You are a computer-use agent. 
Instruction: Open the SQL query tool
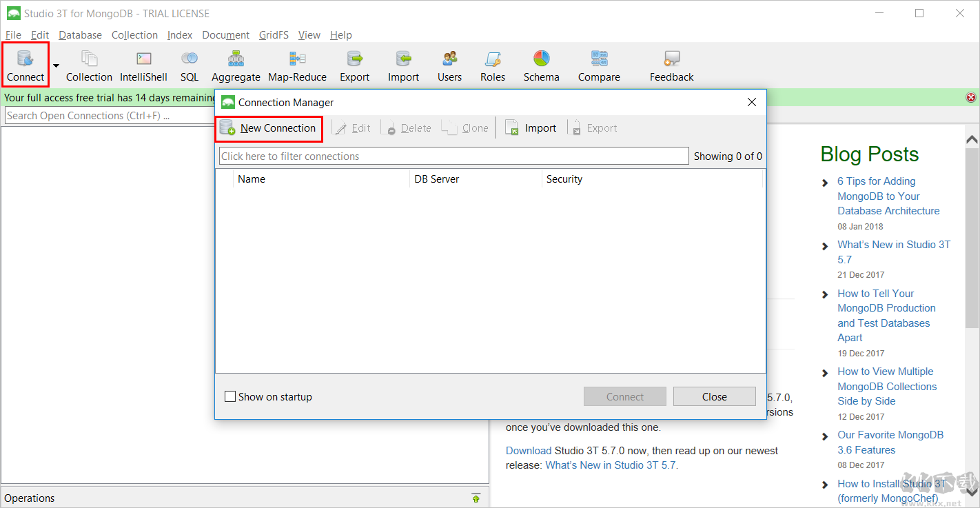click(190, 65)
